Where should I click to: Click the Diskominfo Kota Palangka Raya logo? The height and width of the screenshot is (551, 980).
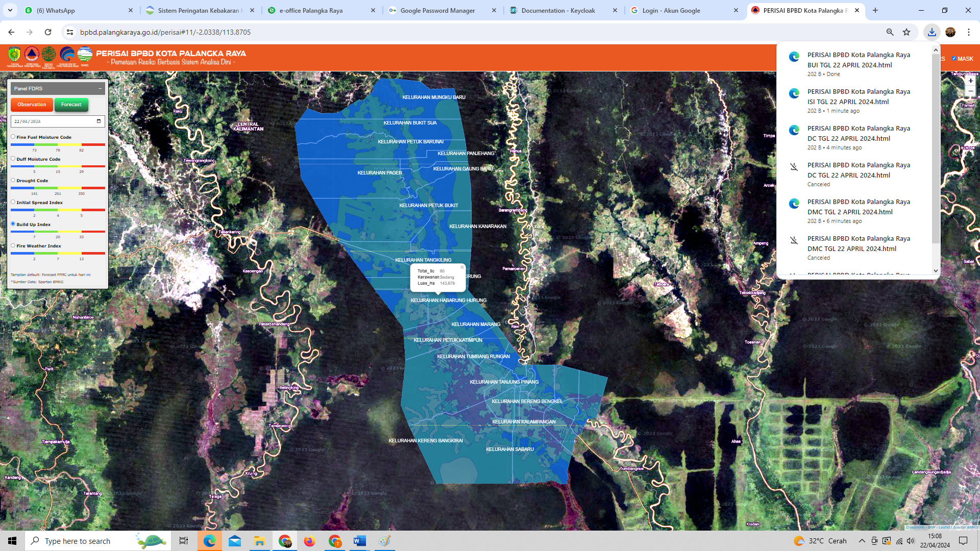(x=67, y=55)
